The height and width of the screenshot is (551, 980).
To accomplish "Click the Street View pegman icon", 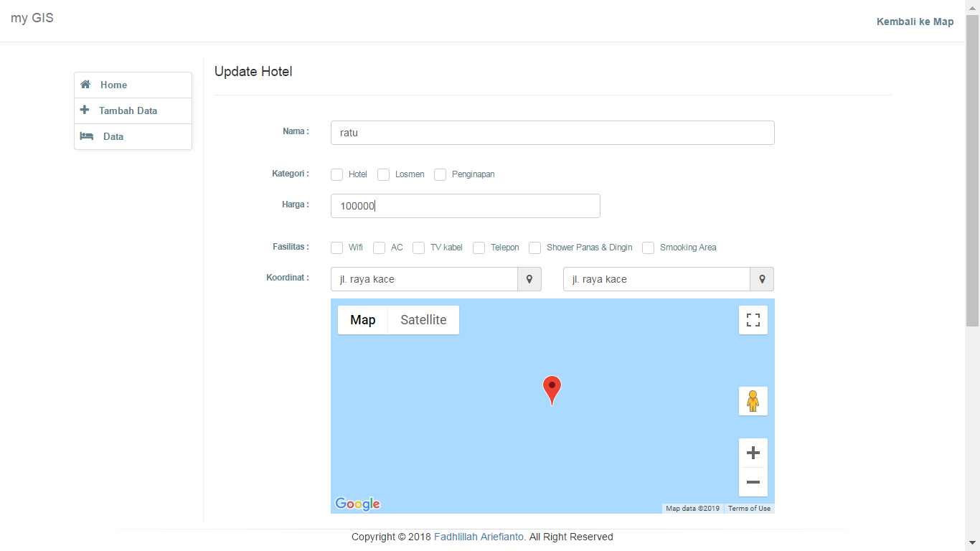I will tap(753, 401).
